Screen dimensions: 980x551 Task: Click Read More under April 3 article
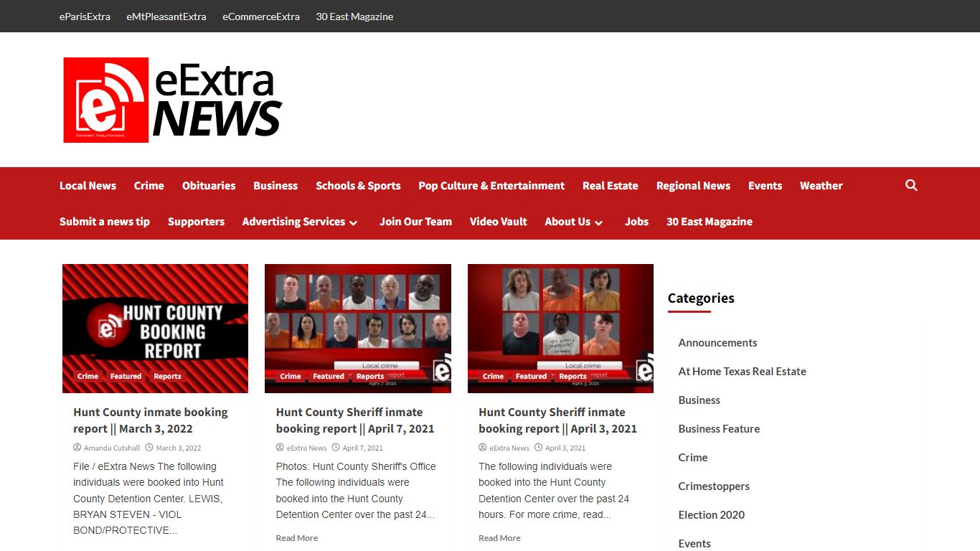point(499,538)
